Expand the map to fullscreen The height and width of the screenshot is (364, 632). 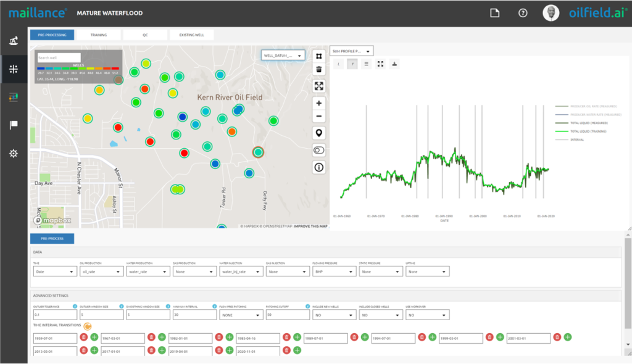tap(319, 86)
